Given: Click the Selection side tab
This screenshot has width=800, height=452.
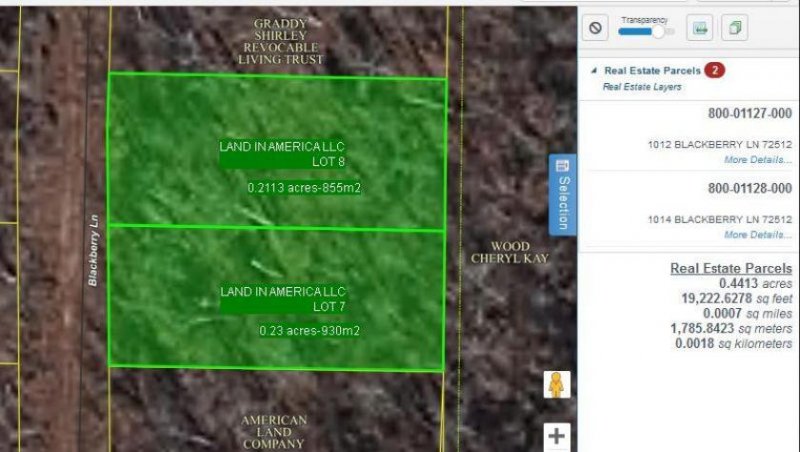Looking at the screenshot, I should 563,195.
